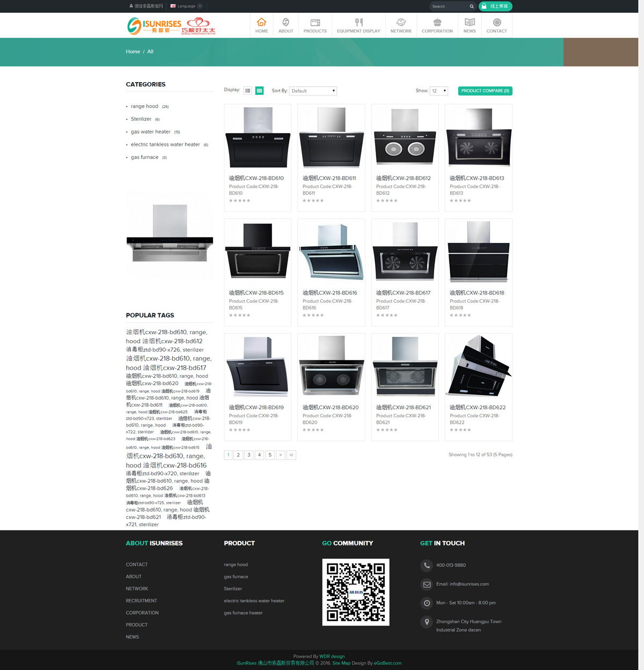Switch to grid display view
The width and height of the screenshot is (644, 670).
click(x=259, y=91)
